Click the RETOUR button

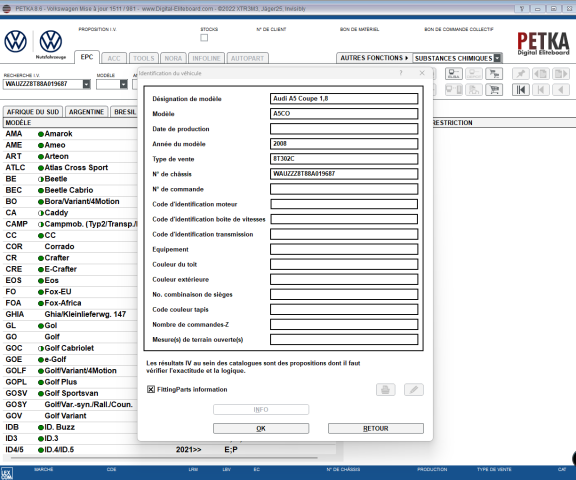[x=375, y=428]
